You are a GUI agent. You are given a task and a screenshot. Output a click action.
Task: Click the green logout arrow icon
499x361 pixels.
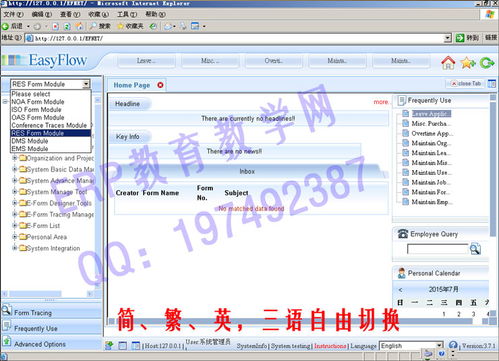(x=487, y=63)
